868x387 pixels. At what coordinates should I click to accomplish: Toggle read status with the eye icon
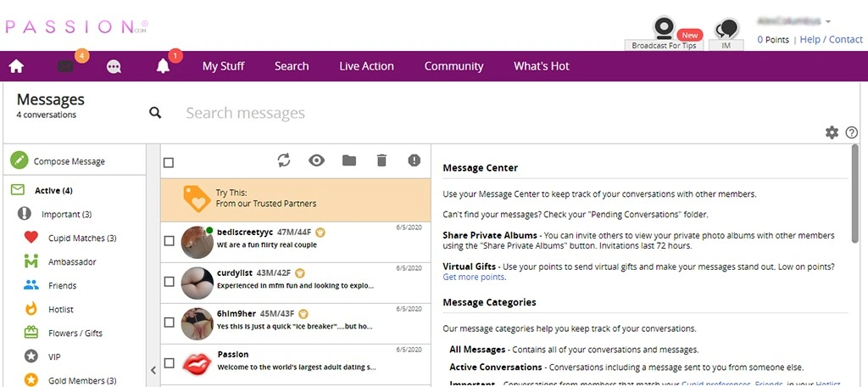coord(317,160)
